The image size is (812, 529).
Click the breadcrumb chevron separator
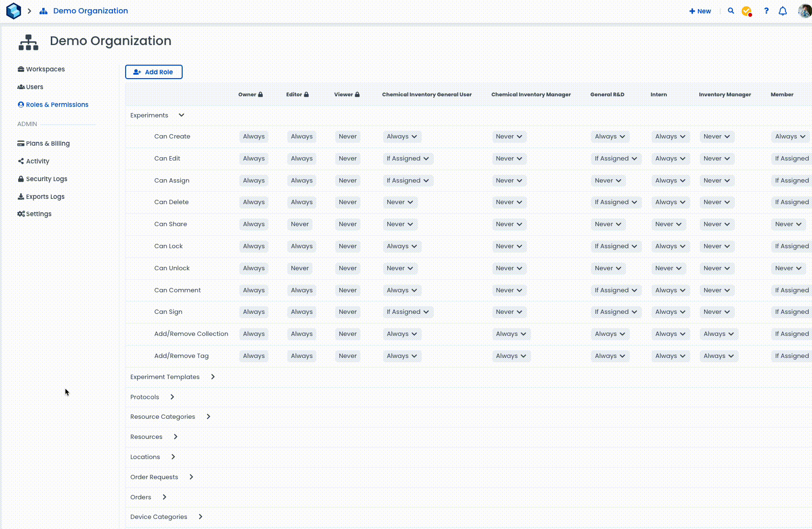(29, 11)
